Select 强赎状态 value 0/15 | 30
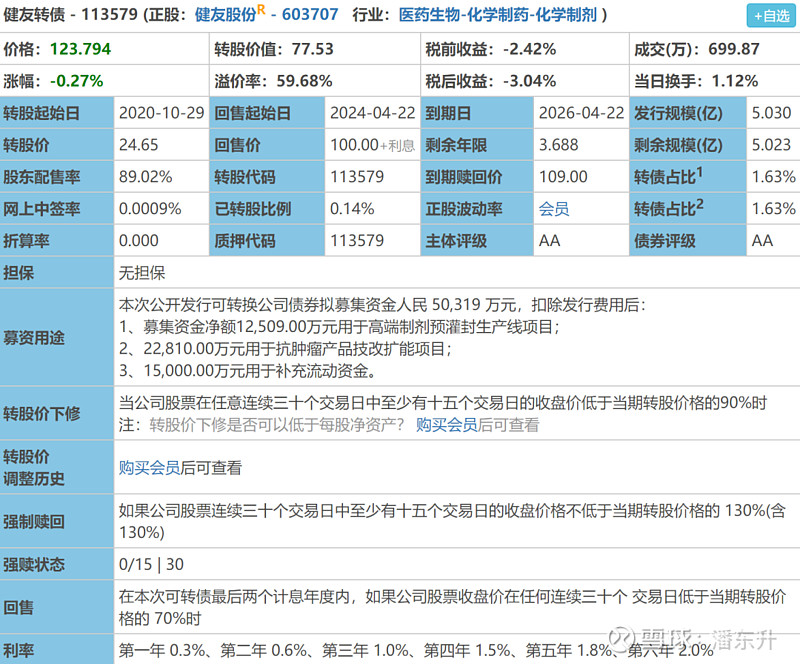The image size is (800, 664). point(151,564)
